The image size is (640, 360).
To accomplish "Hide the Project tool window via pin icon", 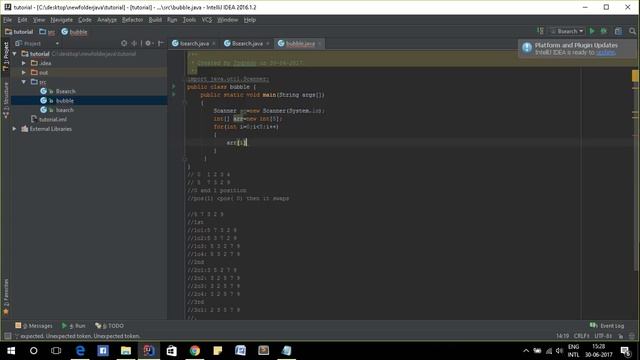I will tap(161, 43).
